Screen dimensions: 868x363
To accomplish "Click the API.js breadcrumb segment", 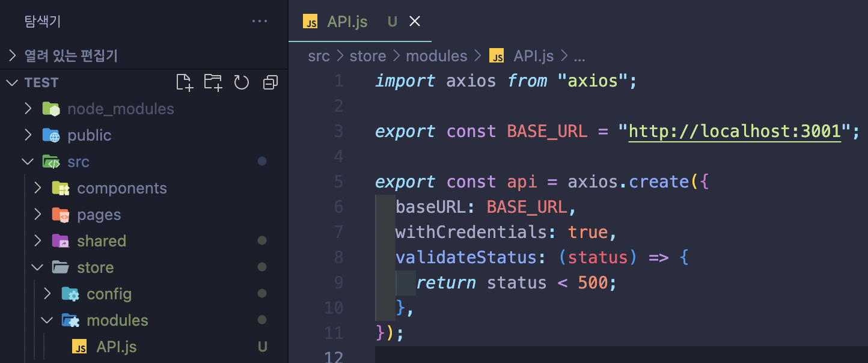I will pyautogui.click(x=533, y=56).
